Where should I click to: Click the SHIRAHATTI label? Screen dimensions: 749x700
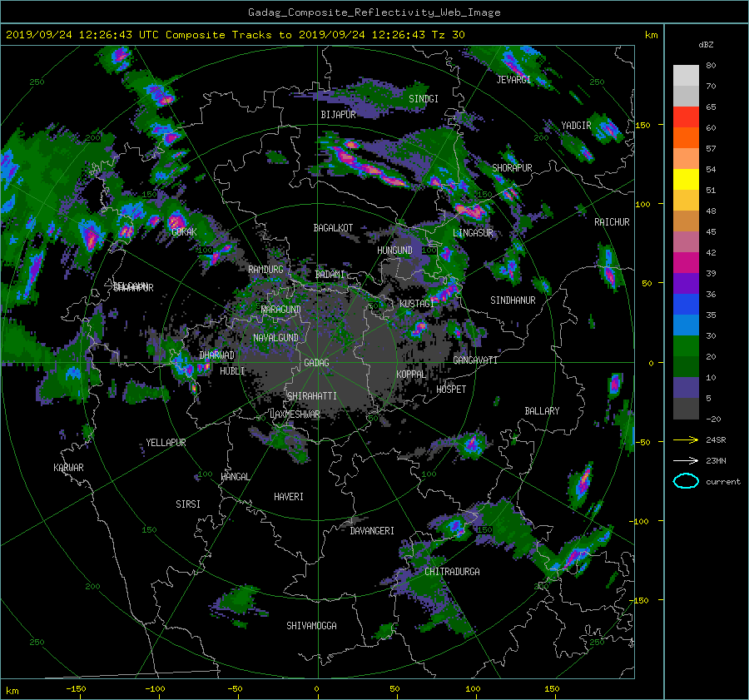tap(312, 396)
